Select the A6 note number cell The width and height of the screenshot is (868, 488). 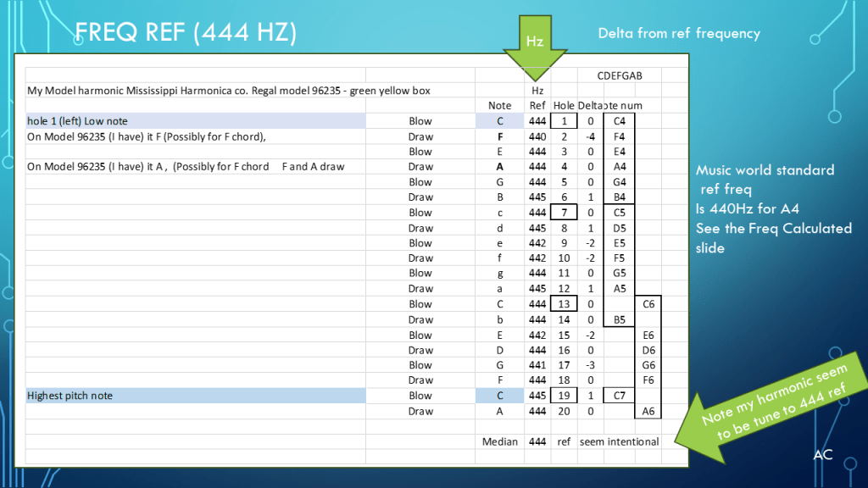648,411
